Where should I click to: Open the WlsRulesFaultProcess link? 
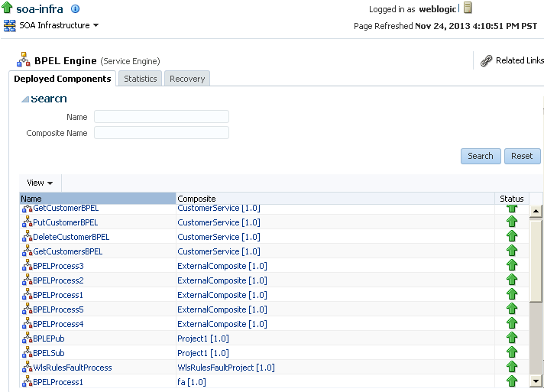coord(73,368)
